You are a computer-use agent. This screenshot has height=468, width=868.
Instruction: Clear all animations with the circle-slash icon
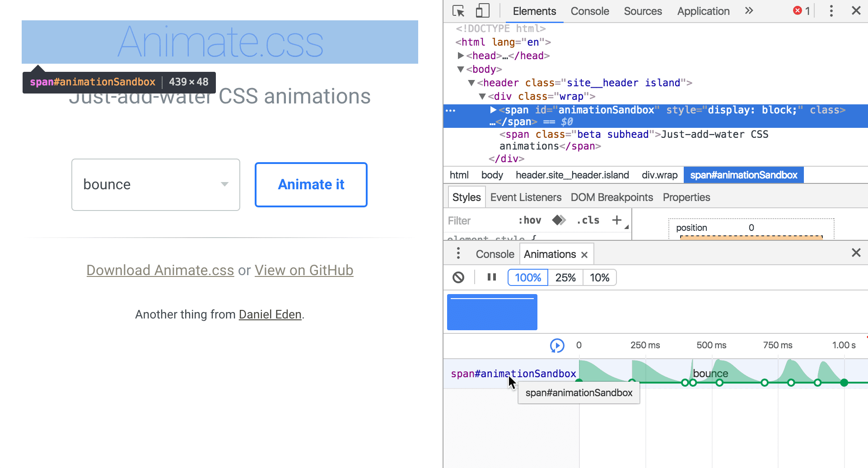pos(458,277)
